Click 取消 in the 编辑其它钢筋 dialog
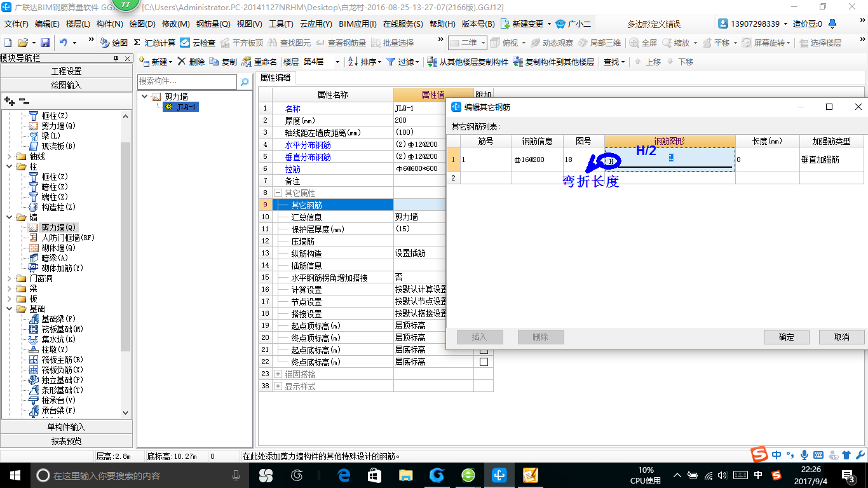The image size is (868, 488). [842, 337]
